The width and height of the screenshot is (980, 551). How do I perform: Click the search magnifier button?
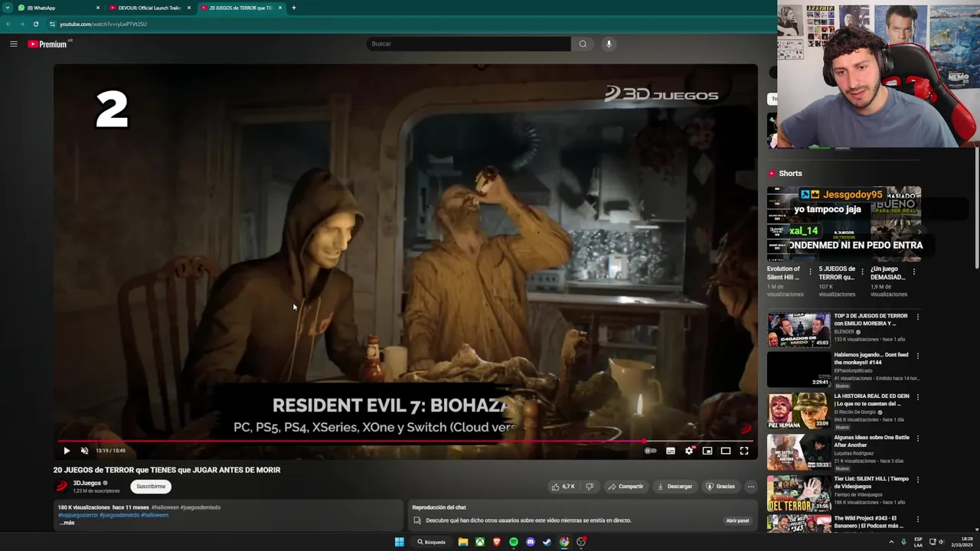click(x=583, y=44)
